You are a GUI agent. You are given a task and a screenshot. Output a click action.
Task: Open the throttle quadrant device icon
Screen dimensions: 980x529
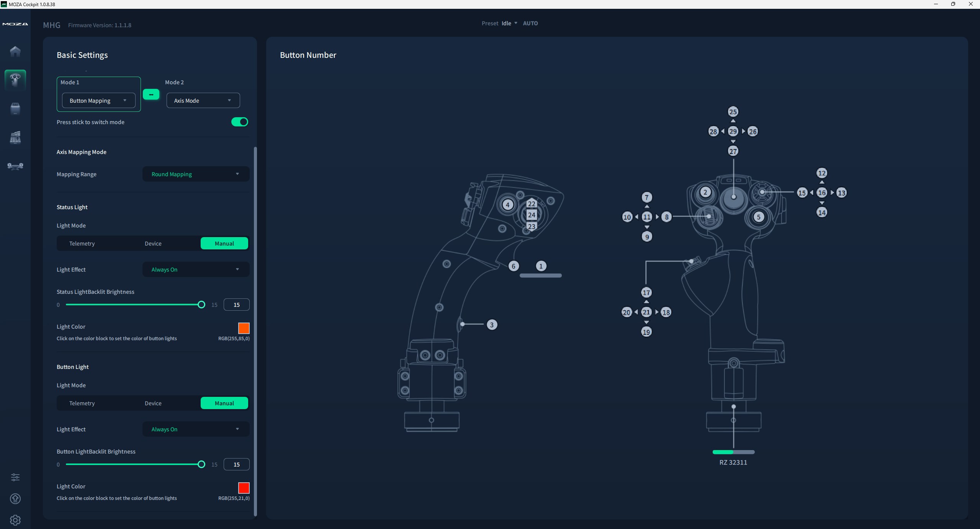(15, 137)
